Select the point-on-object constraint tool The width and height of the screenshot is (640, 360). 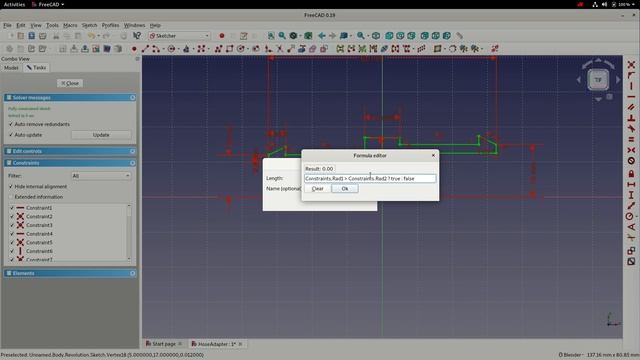click(631, 76)
